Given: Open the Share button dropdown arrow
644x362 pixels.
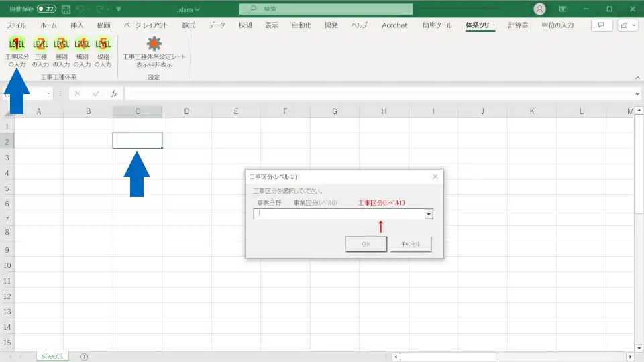Looking at the screenshot, I should tap(634, 25).
